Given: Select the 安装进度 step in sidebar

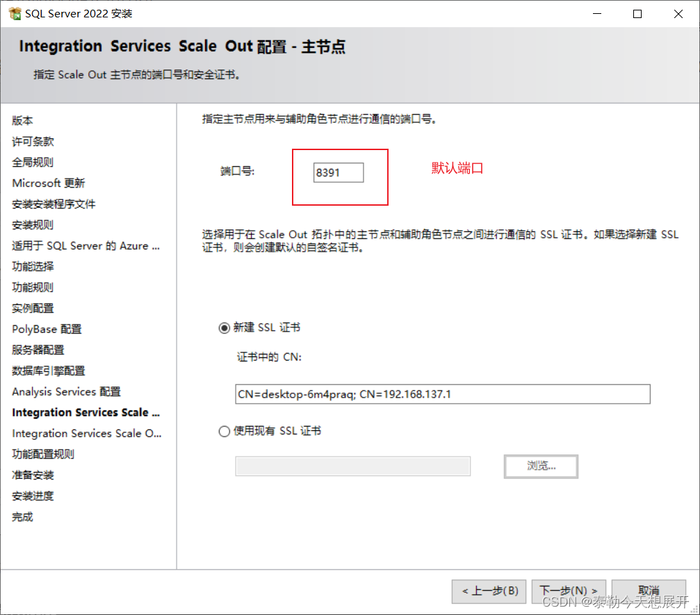Looking at the screenshot, I should pyautogui.click(x=33, y=496).
